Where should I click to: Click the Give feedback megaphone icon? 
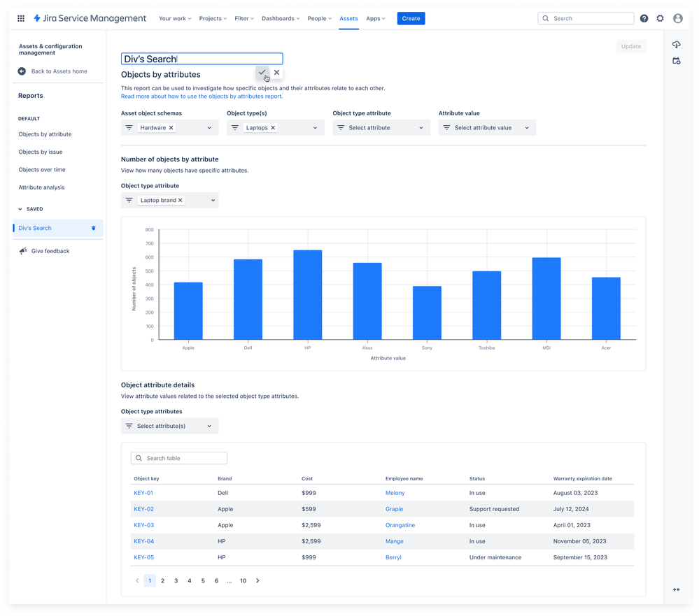pyautogui.click(x=23, y=251)
